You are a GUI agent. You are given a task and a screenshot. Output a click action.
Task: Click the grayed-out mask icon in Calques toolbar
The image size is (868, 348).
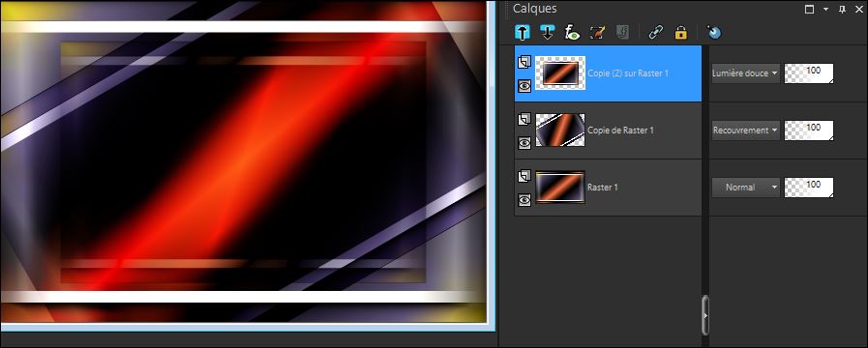622,33
